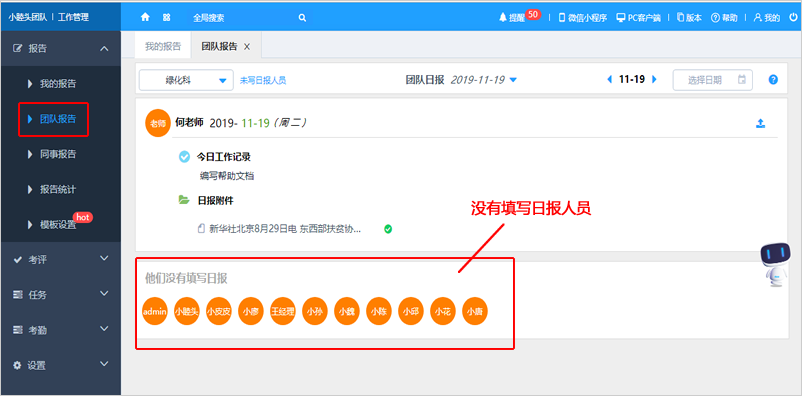This screenshot has height=396, width=802.
Task: Click the 小孙 user avatar
Action: [315, 311]
